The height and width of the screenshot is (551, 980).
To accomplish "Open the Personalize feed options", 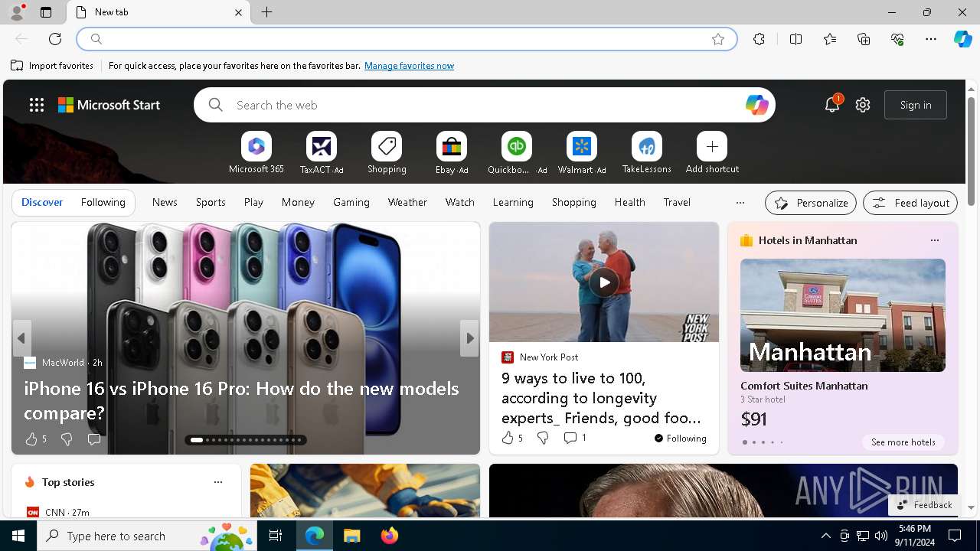I will coord(811,203).
